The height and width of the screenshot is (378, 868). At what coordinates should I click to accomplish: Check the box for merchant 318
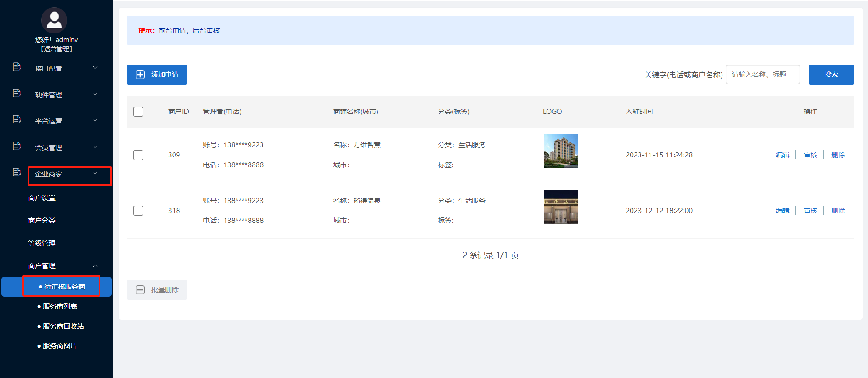[x=138, y=211]
